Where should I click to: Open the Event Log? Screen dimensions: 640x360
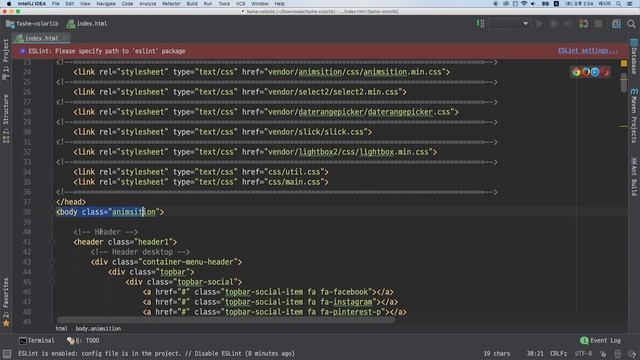coord(600,340)
